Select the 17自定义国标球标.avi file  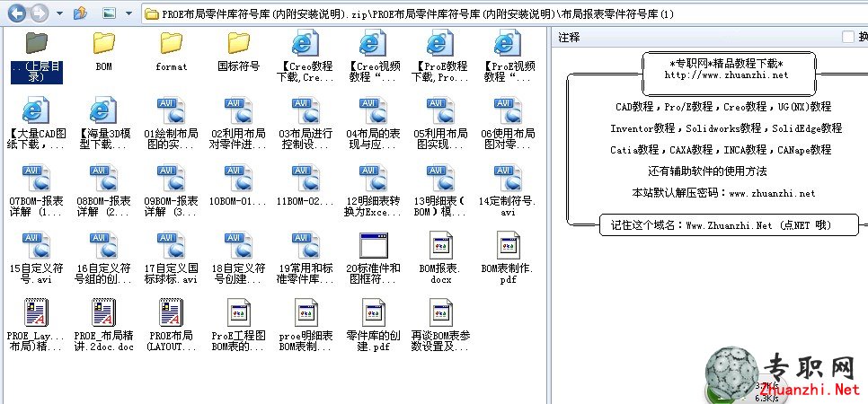(171, 259)
